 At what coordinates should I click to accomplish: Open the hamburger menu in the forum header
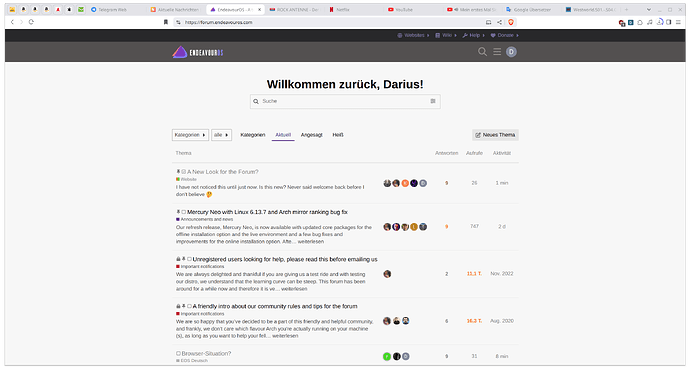[x=497, y=52]
